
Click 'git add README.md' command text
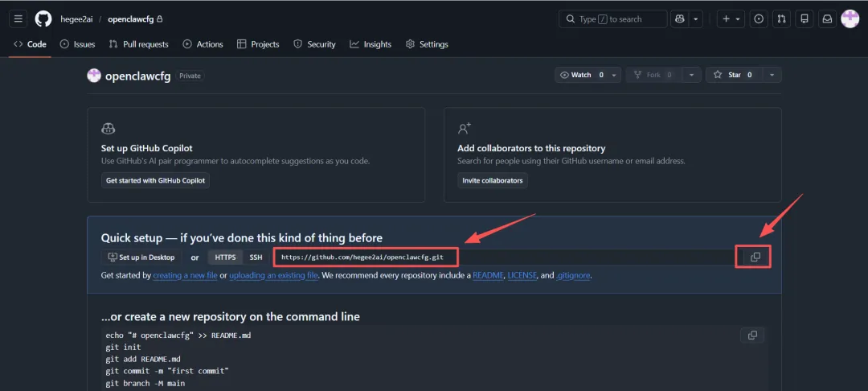pyautogui.click(x=143, y=360)
